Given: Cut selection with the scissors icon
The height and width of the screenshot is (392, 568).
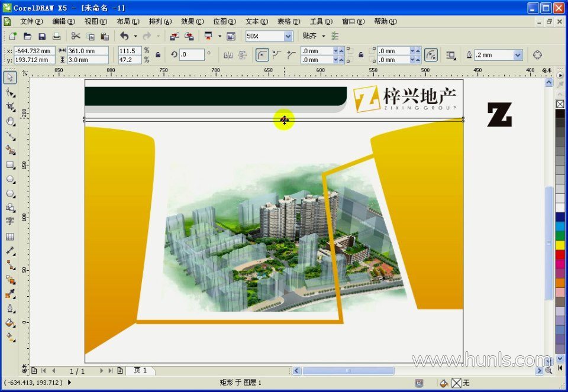Looking at the screenshot, I should [76, 36].
